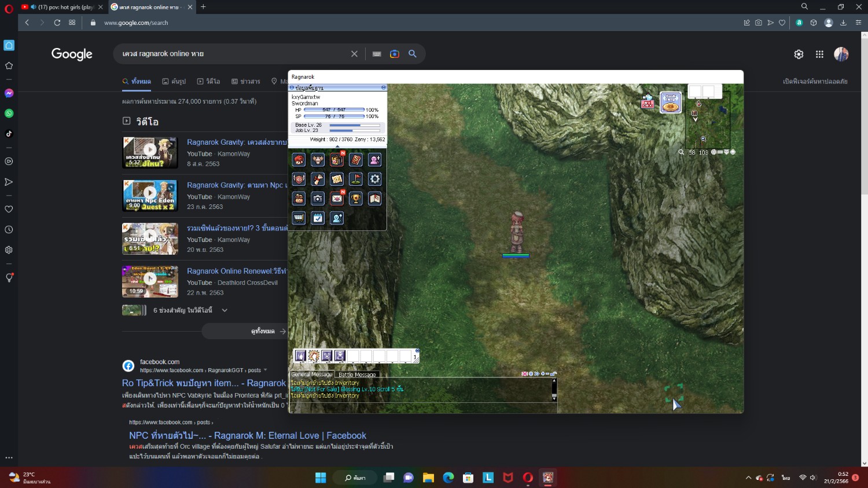Open the Ragnarok M: Eternal Love Facebook result

pos(248,435)
